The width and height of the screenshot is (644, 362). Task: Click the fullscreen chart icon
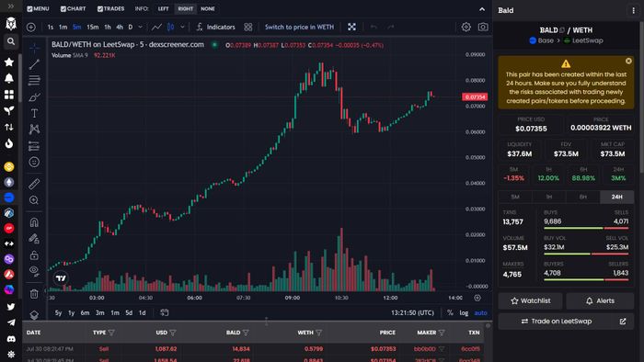click(x=351, y=27)
